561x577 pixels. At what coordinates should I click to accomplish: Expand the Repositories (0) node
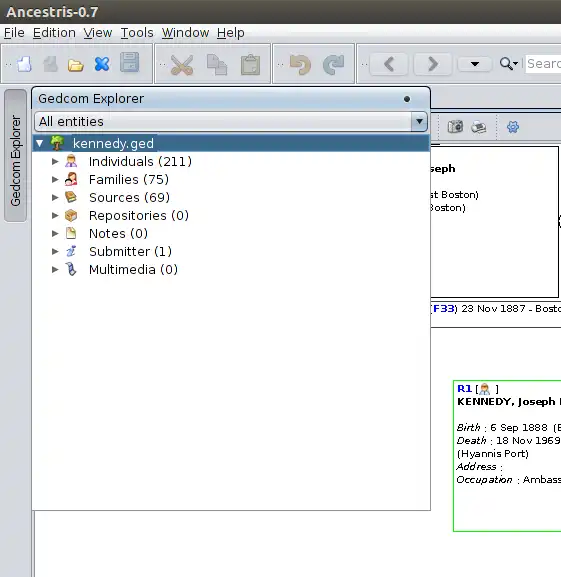click(x=55, y=215)
